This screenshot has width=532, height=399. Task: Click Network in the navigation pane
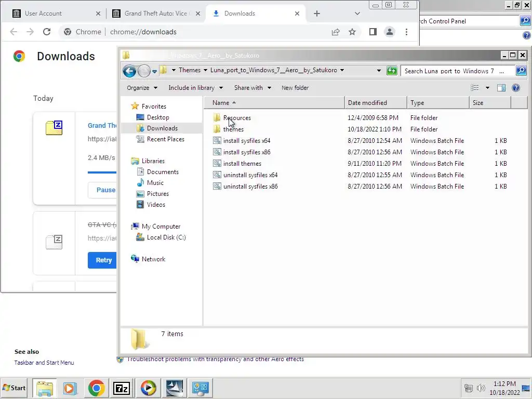[153, 259]
